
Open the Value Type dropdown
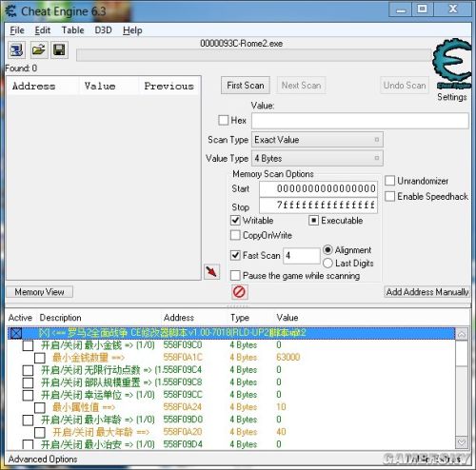tap(317, 158)
